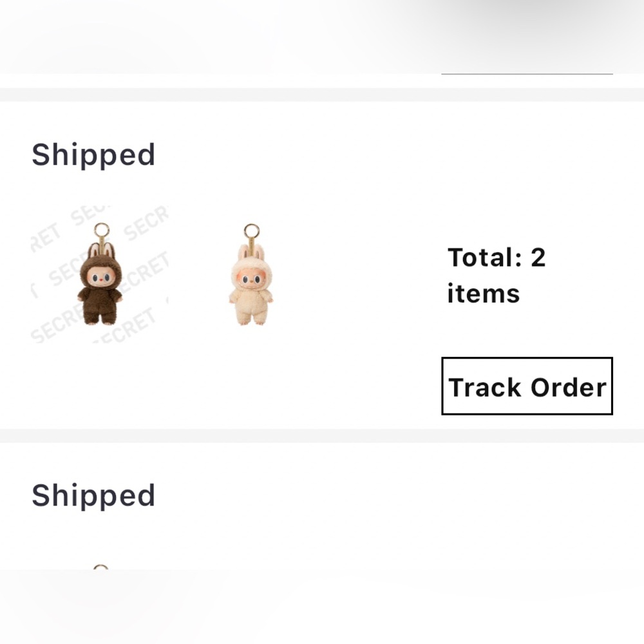This screenshot has width=644, height=644.
Task: Click gray divider below Track Order button
Action: tap(322, 435)
